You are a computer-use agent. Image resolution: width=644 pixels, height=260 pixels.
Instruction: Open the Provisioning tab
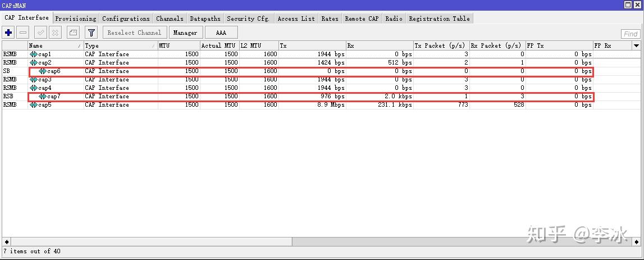[x=76, y=19]
